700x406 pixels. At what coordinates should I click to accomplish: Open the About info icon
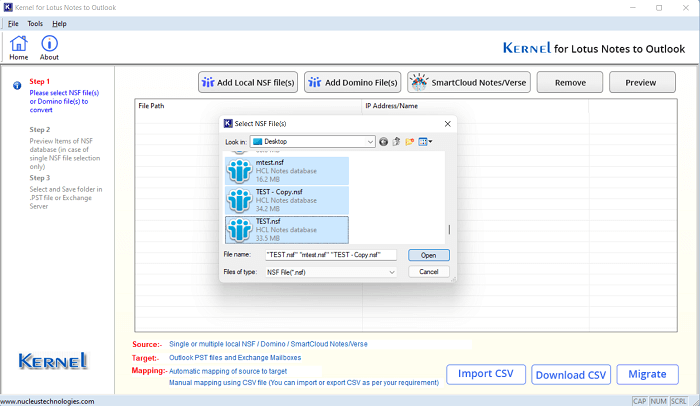49,48
